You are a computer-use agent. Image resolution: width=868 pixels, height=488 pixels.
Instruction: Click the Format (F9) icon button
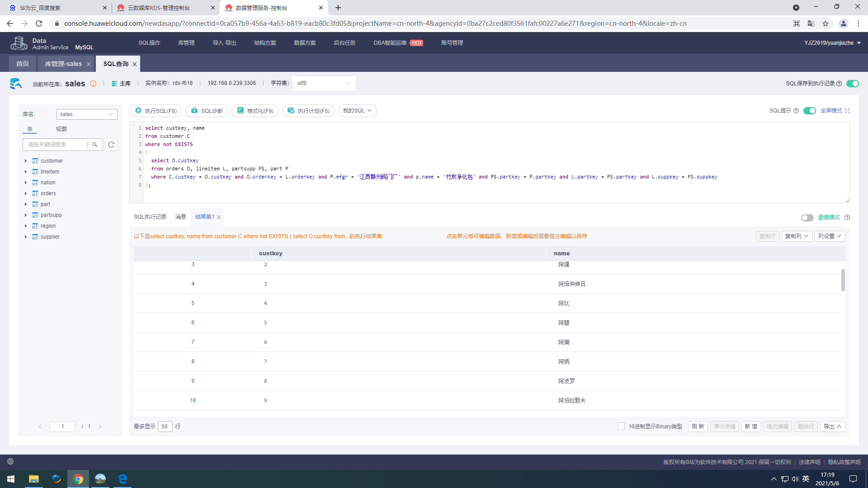click(241, 111)
